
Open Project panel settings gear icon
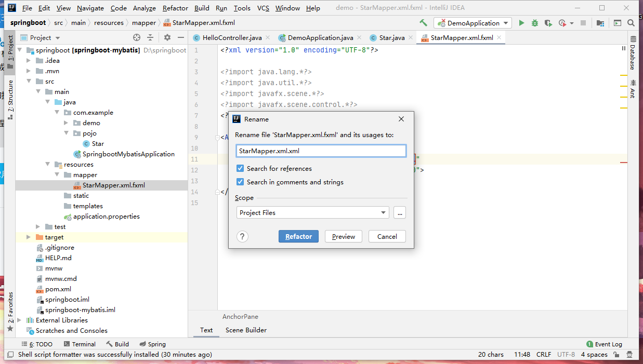click(167, 37)
